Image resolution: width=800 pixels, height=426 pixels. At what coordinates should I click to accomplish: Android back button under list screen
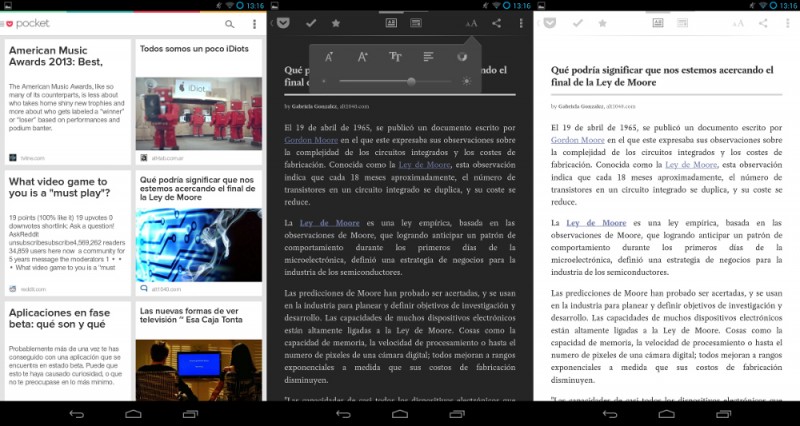coord(77,414)
